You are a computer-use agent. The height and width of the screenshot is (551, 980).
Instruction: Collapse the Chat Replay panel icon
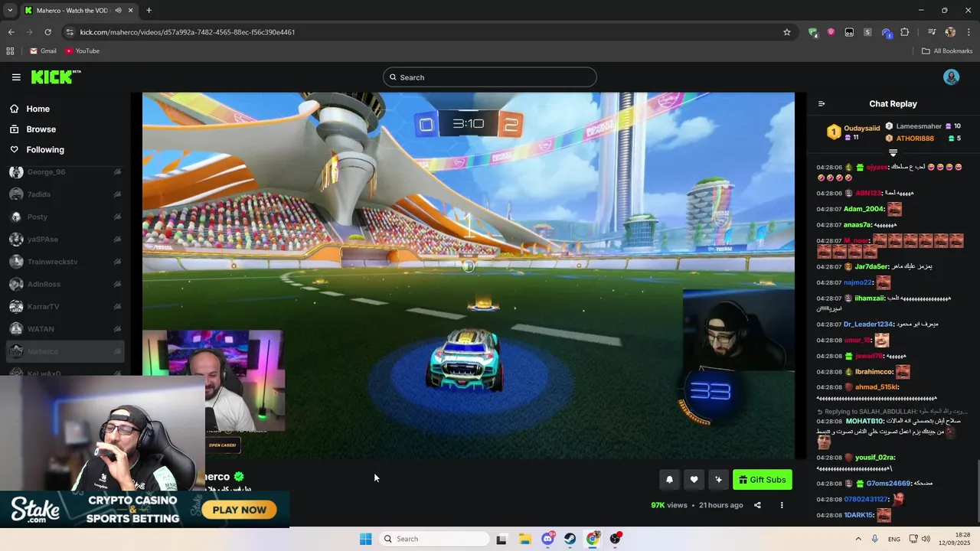pos(822,104)
